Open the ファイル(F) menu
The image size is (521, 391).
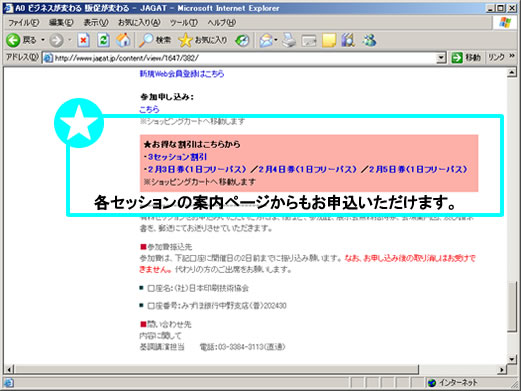click(23, 23)
